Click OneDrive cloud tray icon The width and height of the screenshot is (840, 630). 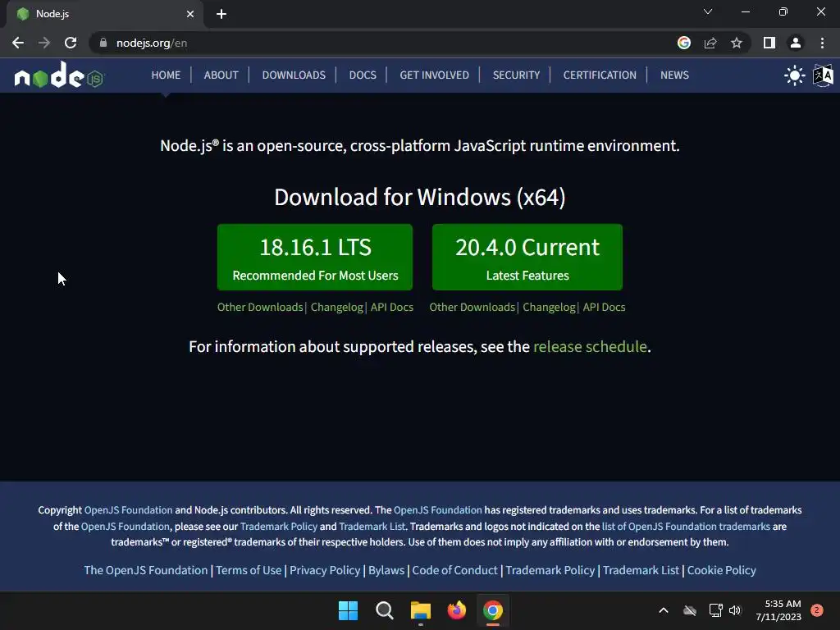(x=690, y=610)
